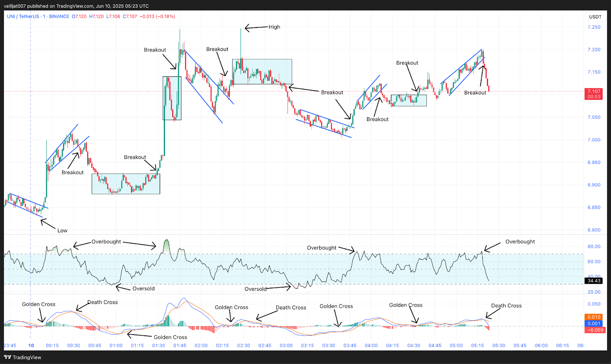Click the 7.000 price axis label
The image size is (611, 364).
tap(594, 140)
